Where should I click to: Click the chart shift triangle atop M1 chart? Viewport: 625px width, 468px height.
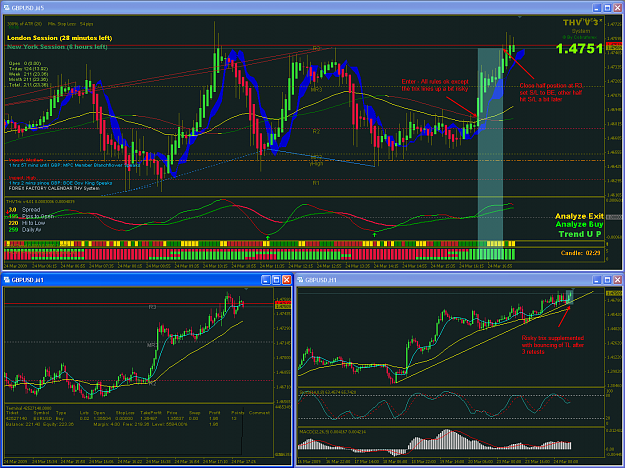click(x=246, y=289)
